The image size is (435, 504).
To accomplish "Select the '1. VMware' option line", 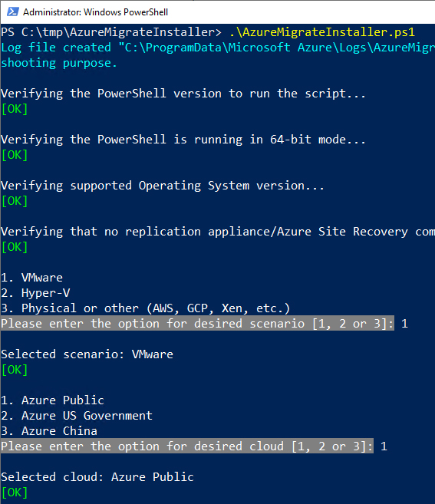I will click(x=31, y=278).
